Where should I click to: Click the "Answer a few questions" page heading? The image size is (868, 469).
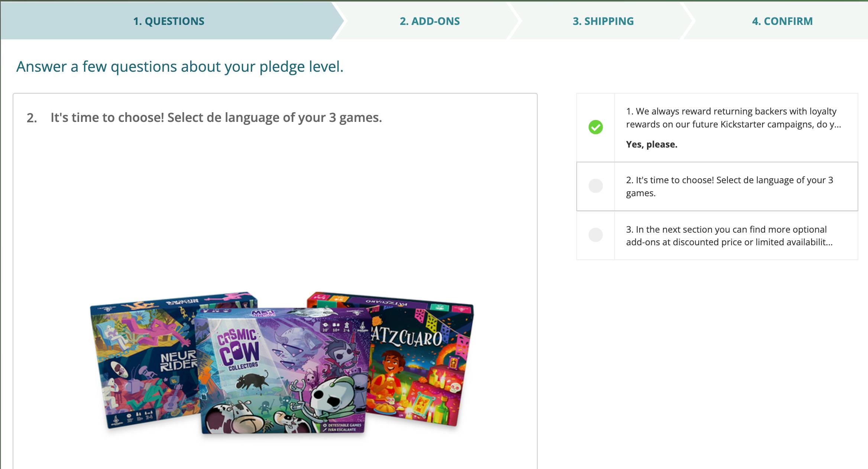[x=180, y=67]
